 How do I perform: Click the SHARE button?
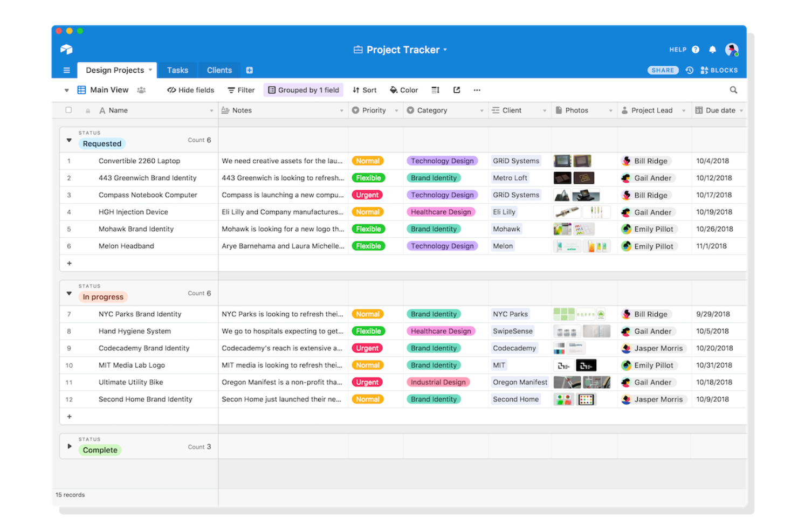point(663,70)
